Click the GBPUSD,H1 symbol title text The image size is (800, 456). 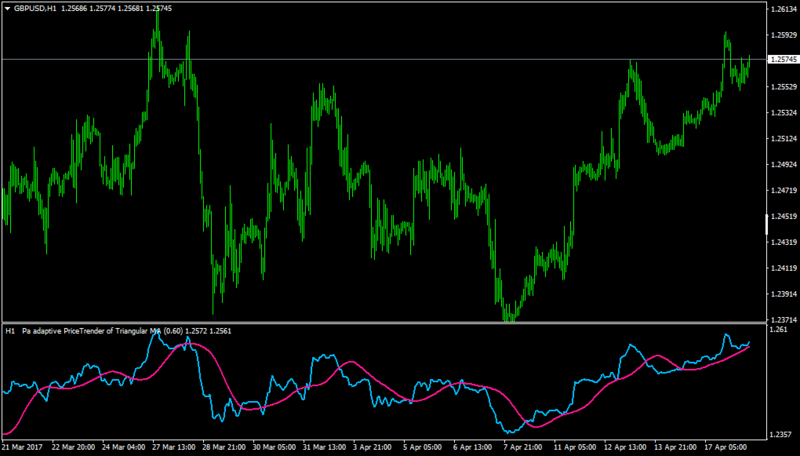click(x=35, y=9)
